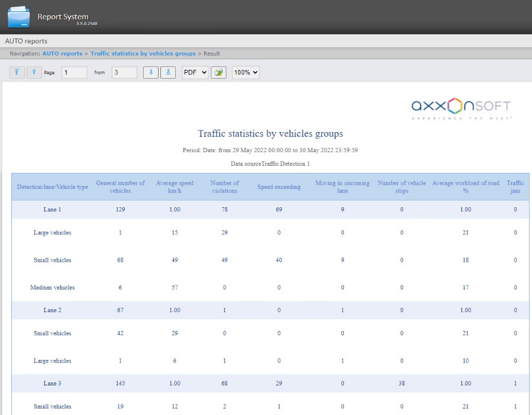Open AUTO reports breadcrumb link

point(62,53)
